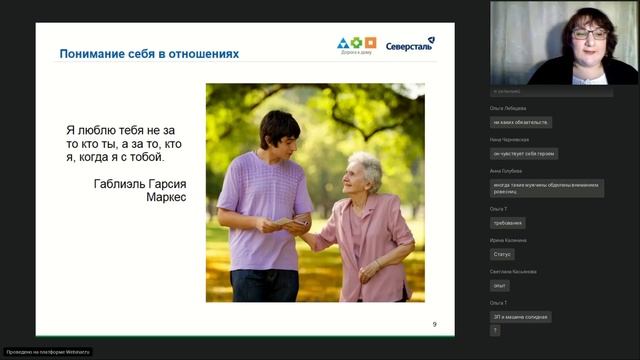This screenshot has width=640, height=360.
Task: Click the photo of the young man and elderly woman
Action: (315, 193)
